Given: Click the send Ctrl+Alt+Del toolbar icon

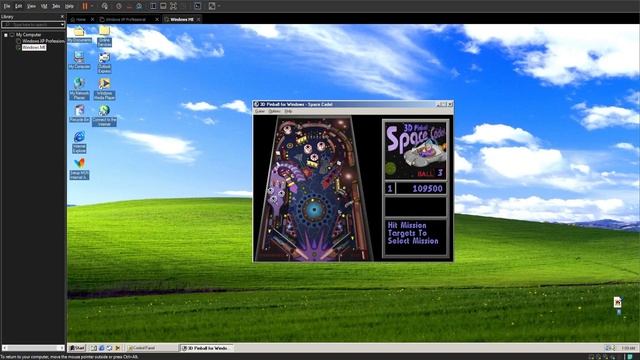Looking at the screenshot, I should coord(104,6).
